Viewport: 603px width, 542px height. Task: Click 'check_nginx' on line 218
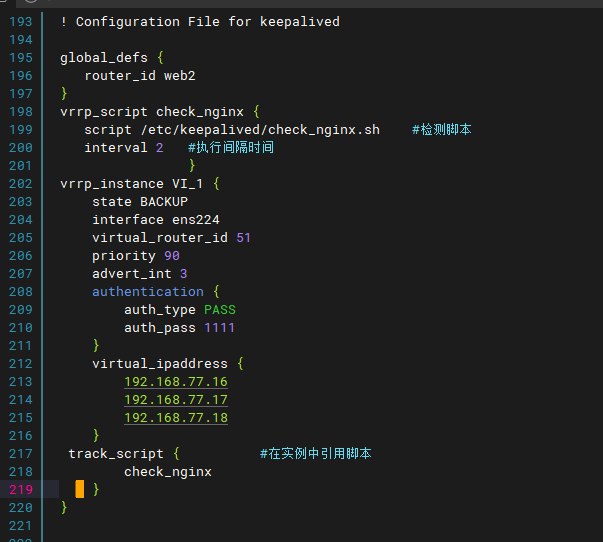tap(168, 472)
